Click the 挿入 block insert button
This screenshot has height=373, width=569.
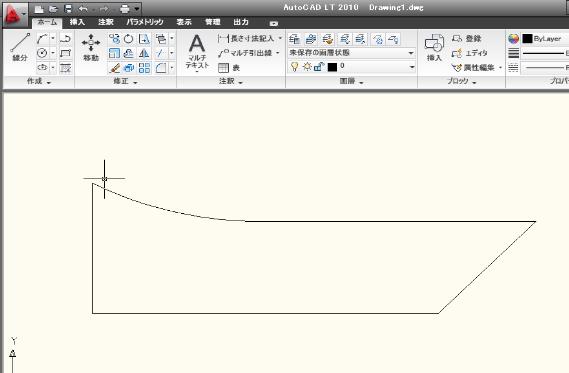434,48
